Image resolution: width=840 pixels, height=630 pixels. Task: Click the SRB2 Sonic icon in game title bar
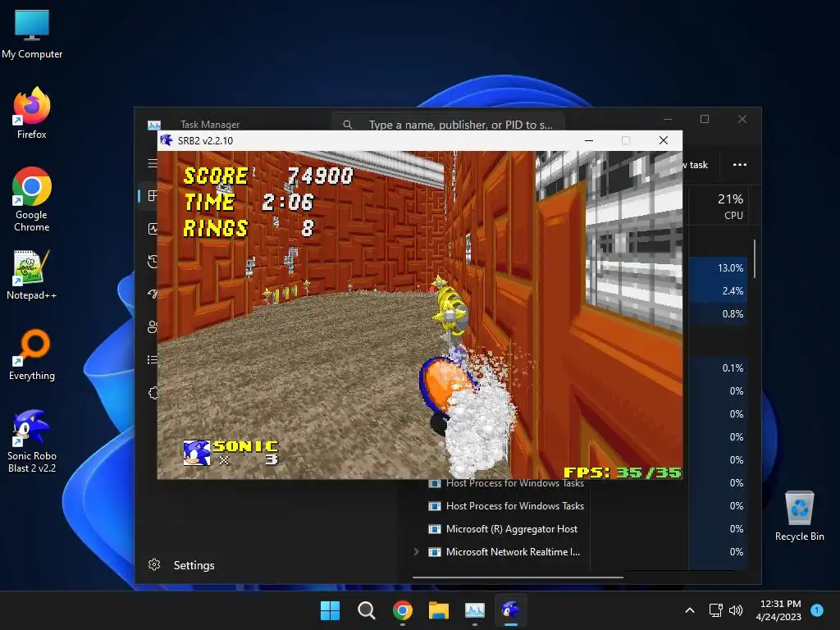coord(167,140)
